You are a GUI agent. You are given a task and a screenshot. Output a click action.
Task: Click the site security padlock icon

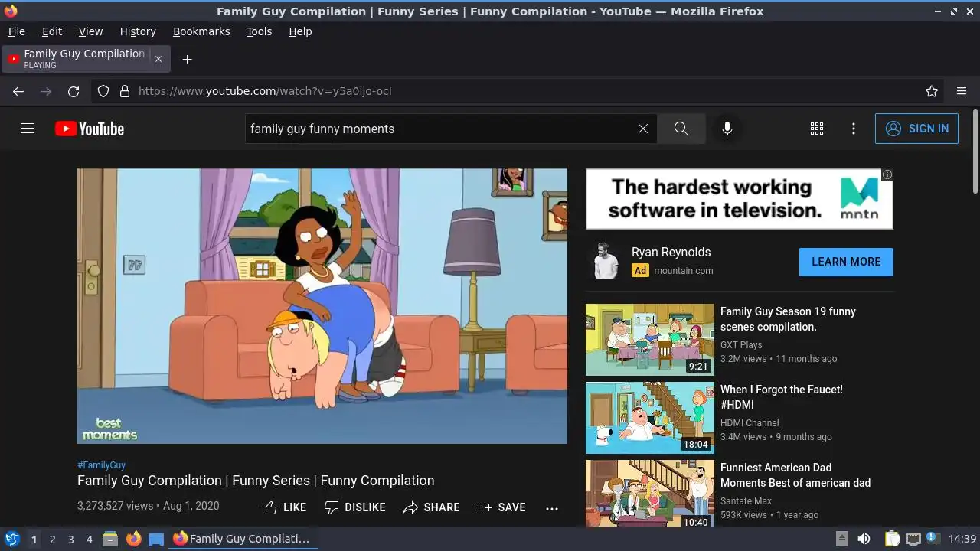point(125,91)
